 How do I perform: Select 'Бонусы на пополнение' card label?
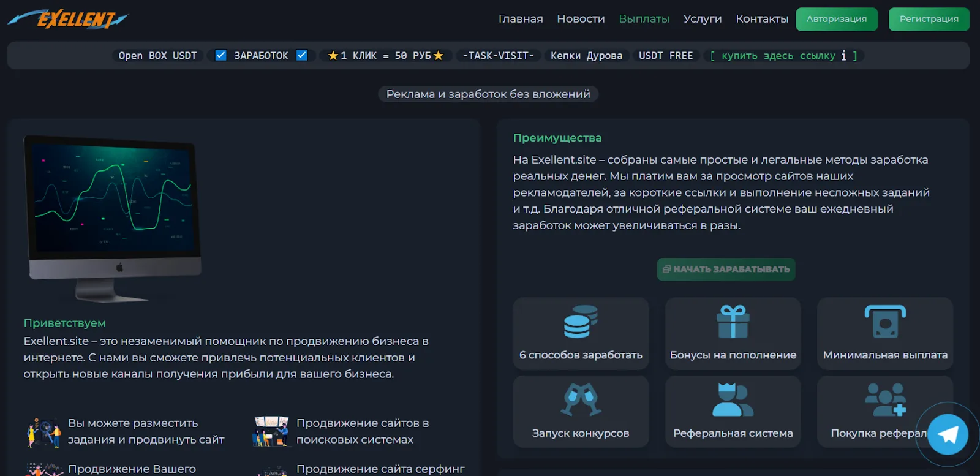pos(733,355)
